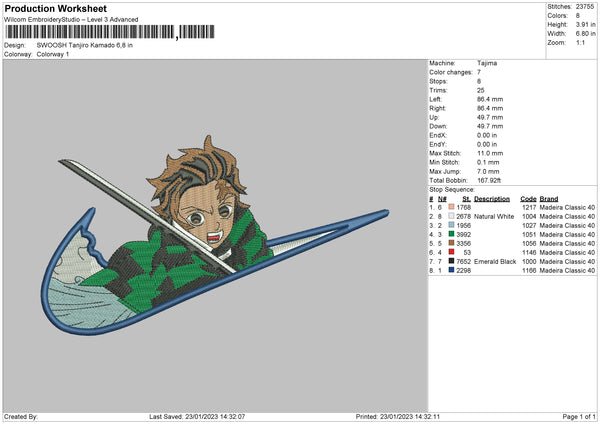Screen dimensions: 600x424
Task: Click the Stitches value '23755'
Action: 585,7
